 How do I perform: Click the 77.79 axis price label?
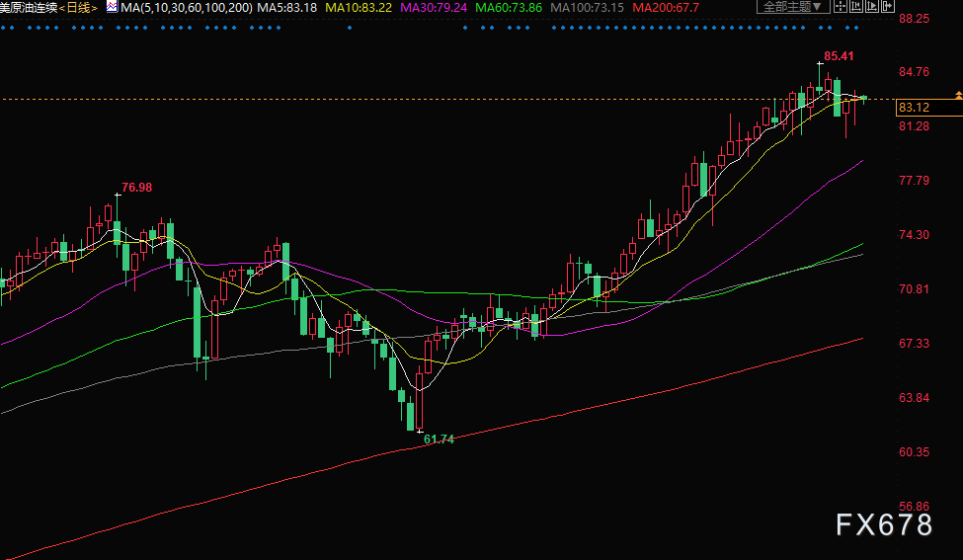click(914, 181)
